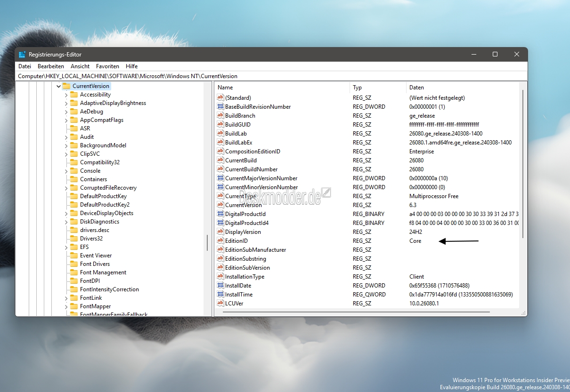Click the string icon beside BuildLab

coord(220,133)
